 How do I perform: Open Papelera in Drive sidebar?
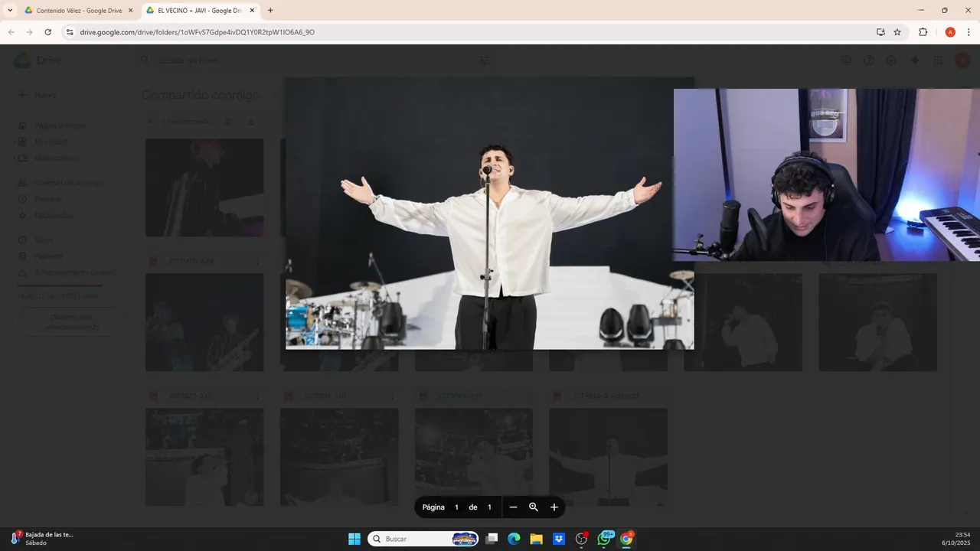(x=48, y=256)
